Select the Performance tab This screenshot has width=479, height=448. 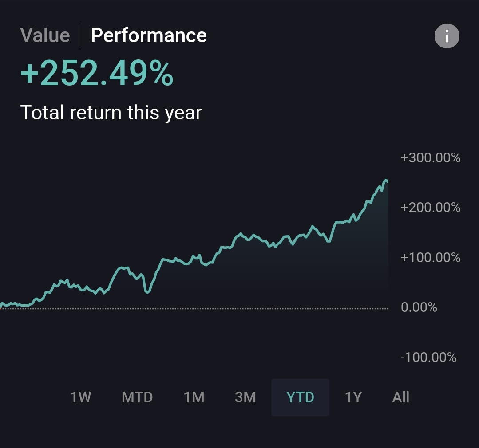pos(149,35)
